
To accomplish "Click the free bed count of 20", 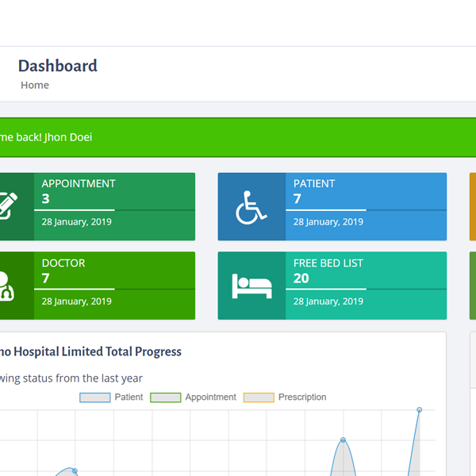I will click(x=301, y=278).
